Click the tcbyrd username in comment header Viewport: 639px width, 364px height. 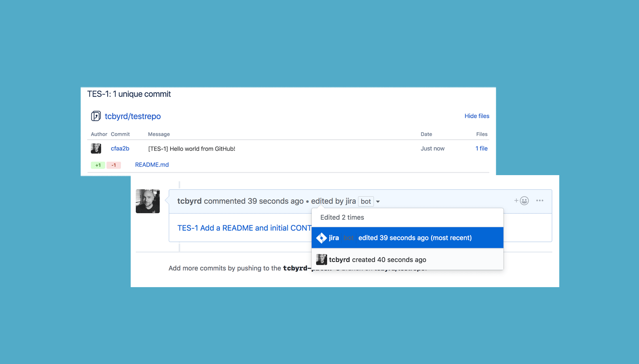click(189, 201)
